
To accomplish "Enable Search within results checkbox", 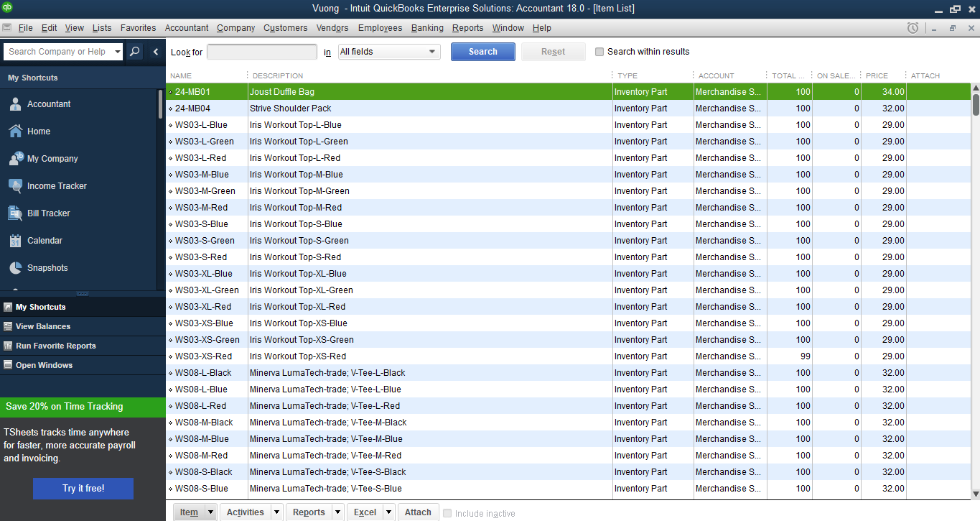I will click(x=600, y=52).
